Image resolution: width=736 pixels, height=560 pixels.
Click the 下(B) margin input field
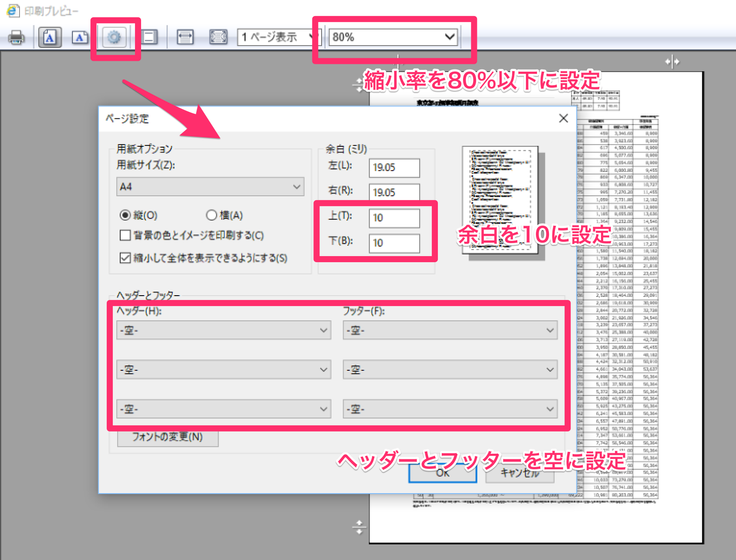tap(394, 243)
